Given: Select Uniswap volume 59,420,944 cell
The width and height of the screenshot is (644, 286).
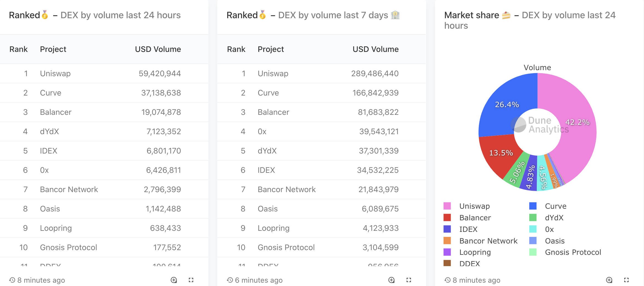Looking at the screenshot, I should (160, 73).
